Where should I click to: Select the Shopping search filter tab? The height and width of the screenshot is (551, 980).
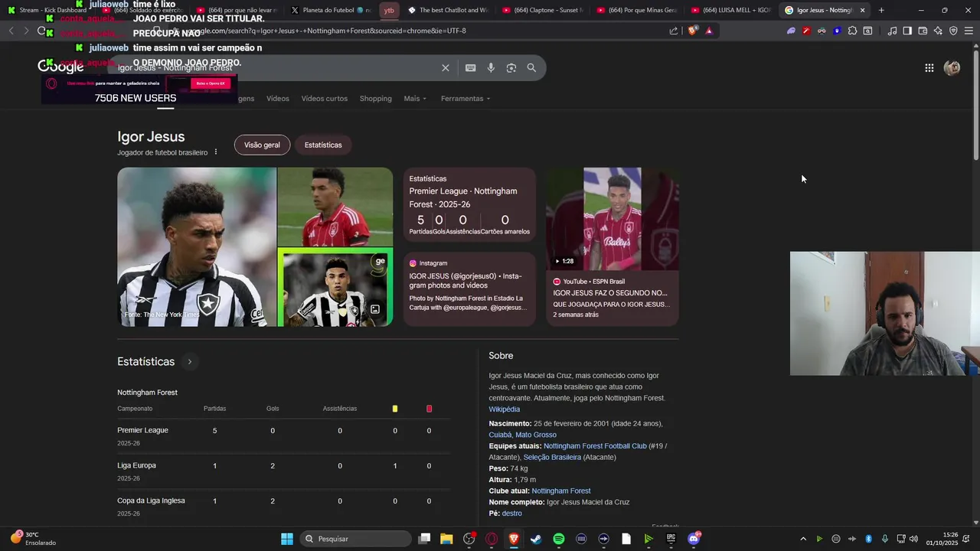376,99
